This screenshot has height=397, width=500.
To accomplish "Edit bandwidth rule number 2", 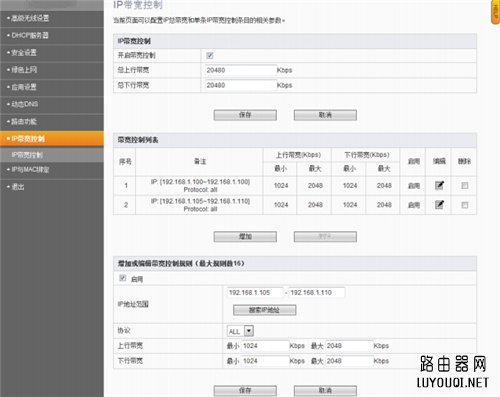I will tap(439, 204).
